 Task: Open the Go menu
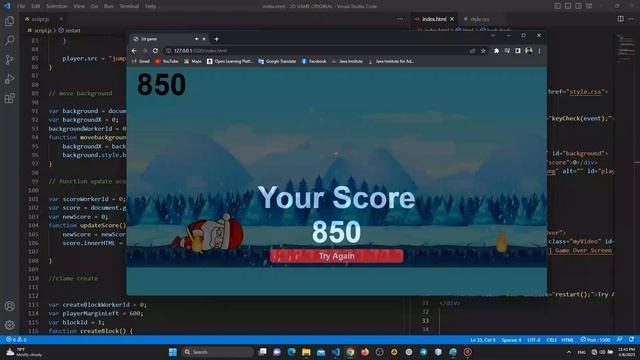click(x=94, y=6)
